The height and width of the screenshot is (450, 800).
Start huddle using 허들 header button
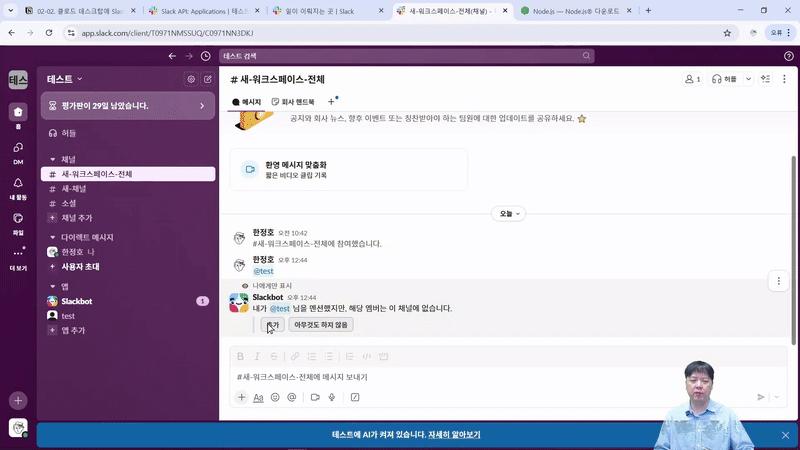coord(727,79)
